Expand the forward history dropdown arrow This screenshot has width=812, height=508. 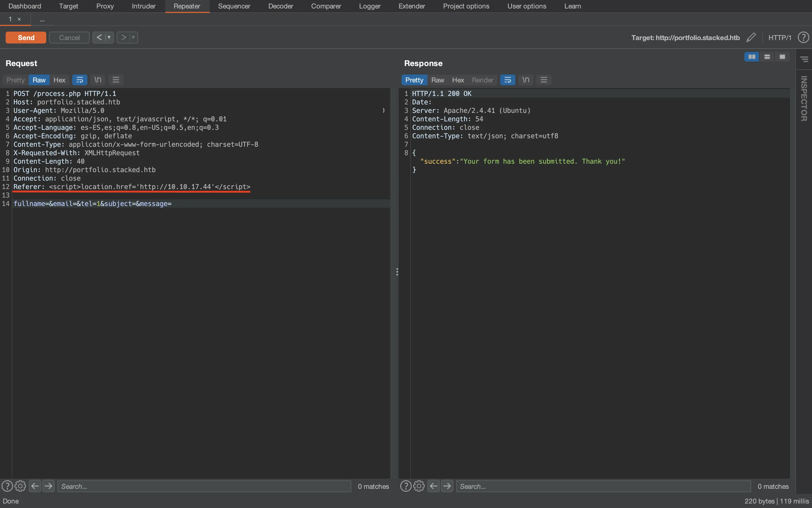(134, 37)
